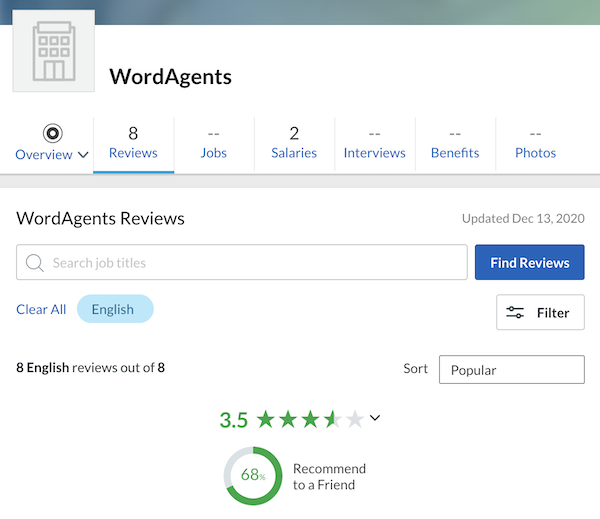Open the Reviews tab
Screen dimensions: 600x519
coord(133,145)
